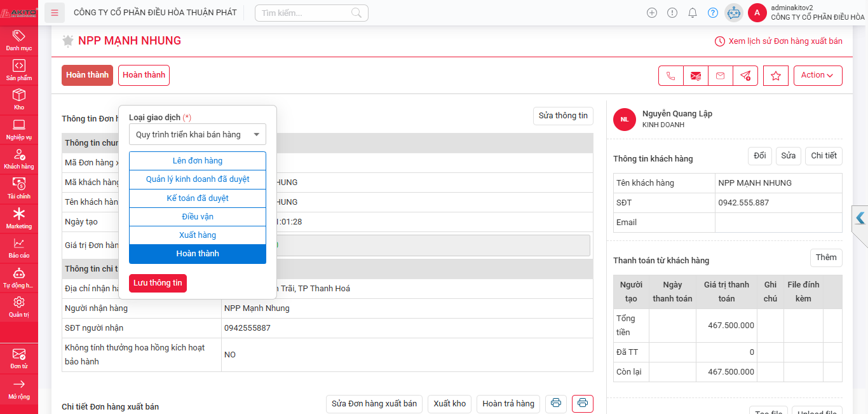The image size is (868, 414).
Task: Open the Action dropdown menu
Action: coord(817,75)
